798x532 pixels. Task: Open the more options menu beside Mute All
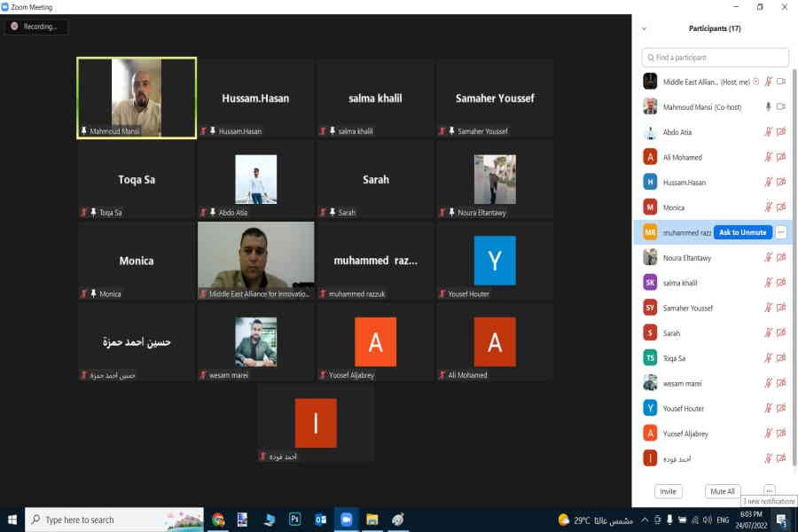769,490
